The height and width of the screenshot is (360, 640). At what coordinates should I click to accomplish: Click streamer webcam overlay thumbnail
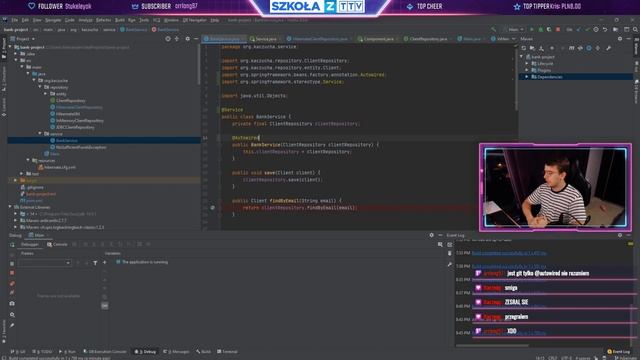[x=556, y=188]
